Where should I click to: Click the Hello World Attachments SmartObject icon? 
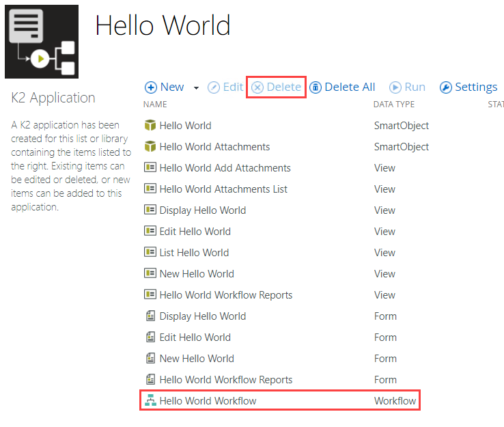[x=150, y=147]
